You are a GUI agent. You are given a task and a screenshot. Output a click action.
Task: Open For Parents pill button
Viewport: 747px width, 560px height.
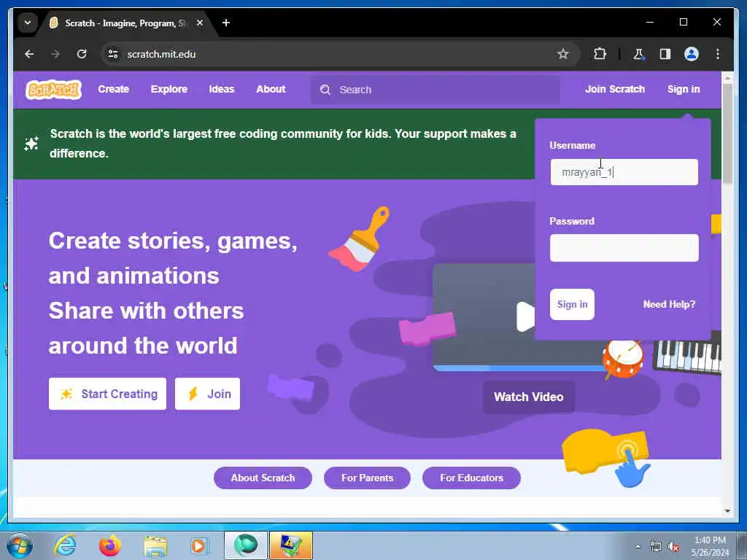[368, 478]
